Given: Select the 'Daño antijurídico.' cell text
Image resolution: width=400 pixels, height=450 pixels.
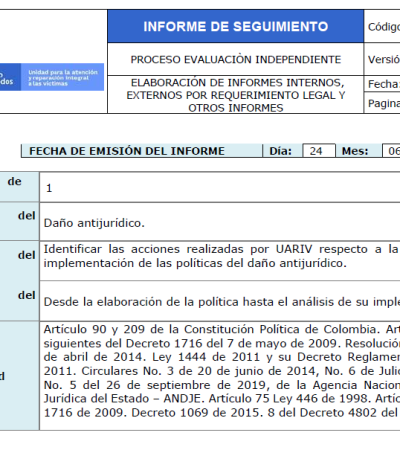Looking at the screenshot, I should [94, 223].
